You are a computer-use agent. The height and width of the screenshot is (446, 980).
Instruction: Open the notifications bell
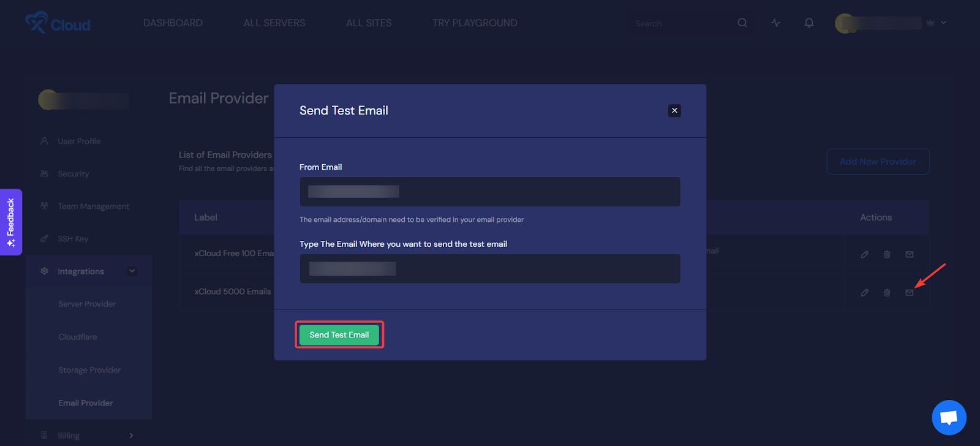point(809,23)
